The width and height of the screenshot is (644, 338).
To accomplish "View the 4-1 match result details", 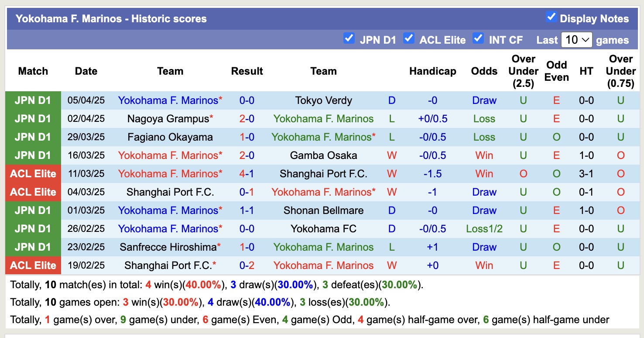I will pos(247,174).
